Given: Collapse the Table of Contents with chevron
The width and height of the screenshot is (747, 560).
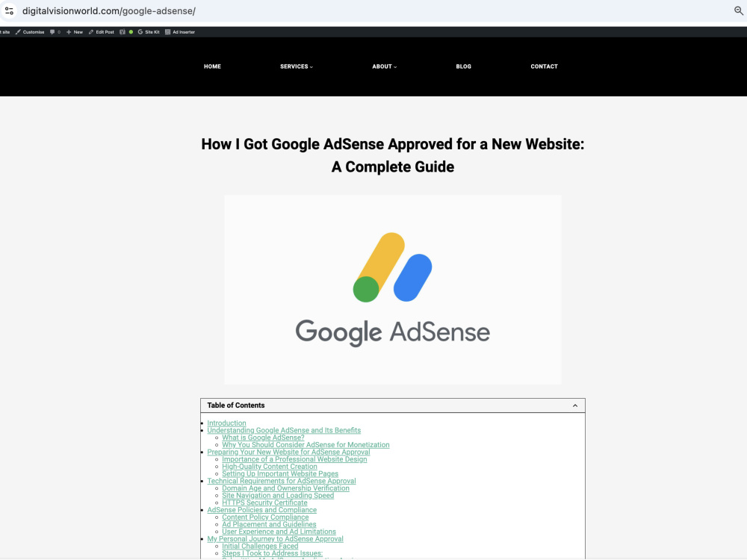Looking at the screenshot, I should [575, 405].
